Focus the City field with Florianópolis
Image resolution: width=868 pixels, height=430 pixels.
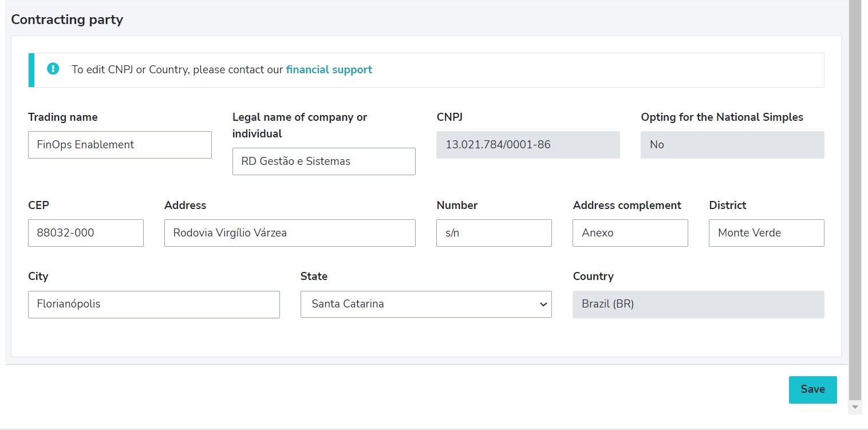[153, 304]
